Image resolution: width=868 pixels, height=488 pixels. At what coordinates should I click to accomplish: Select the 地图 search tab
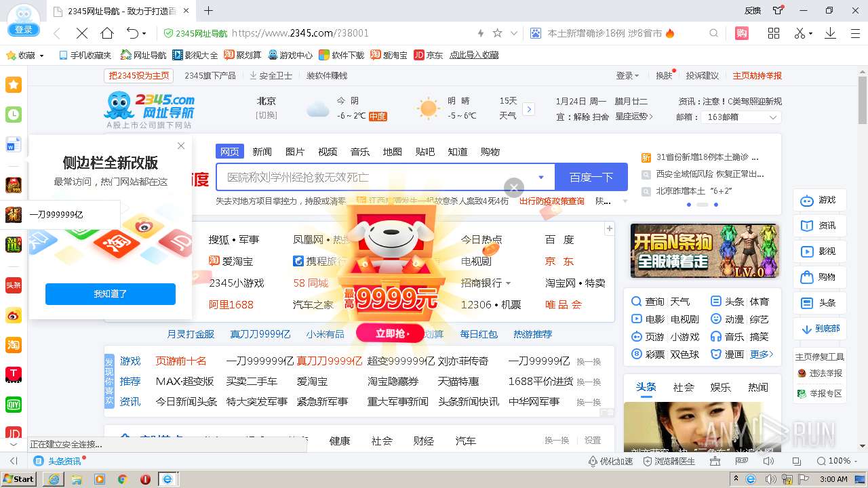point(393,152)
